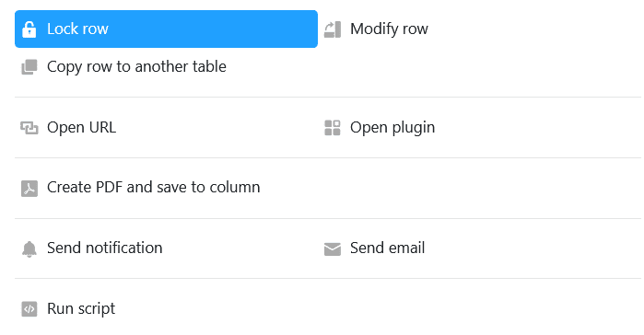Click the code brackets script icon
This screenshot has width=644, height=335.
pyautogui.click(x=29, y=309)
